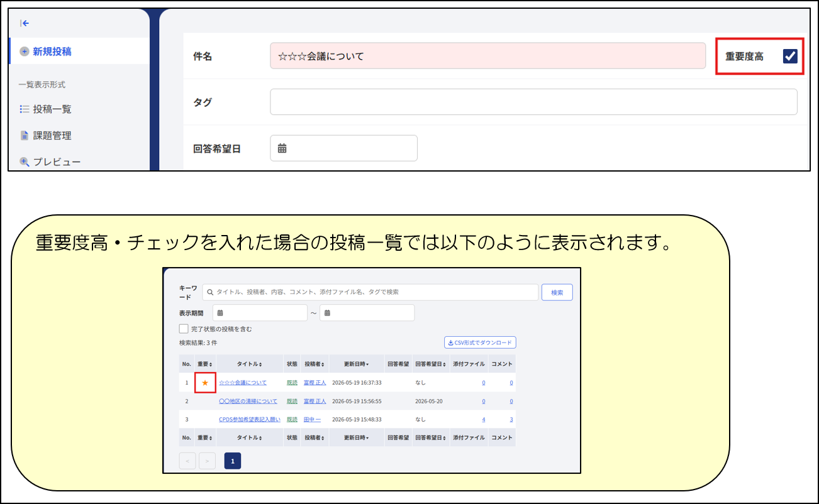
Task: Click the orange star in row 1
Action: [205, 382]
